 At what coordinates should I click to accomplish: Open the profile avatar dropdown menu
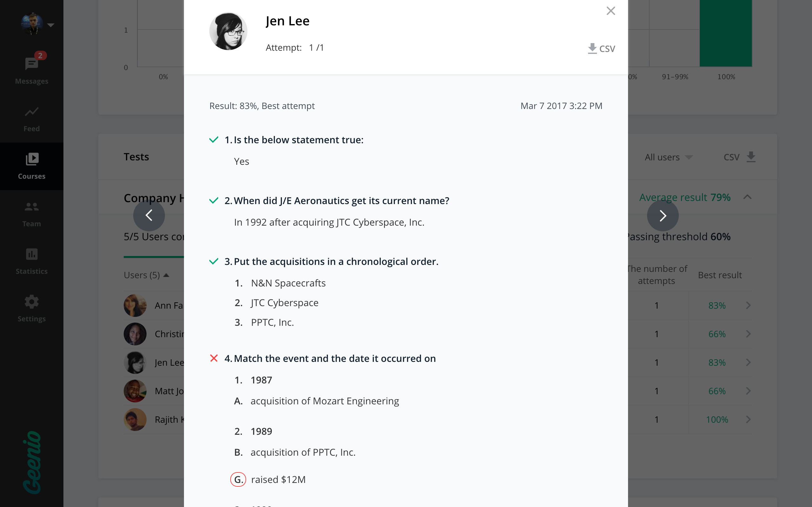click(51, 25)
